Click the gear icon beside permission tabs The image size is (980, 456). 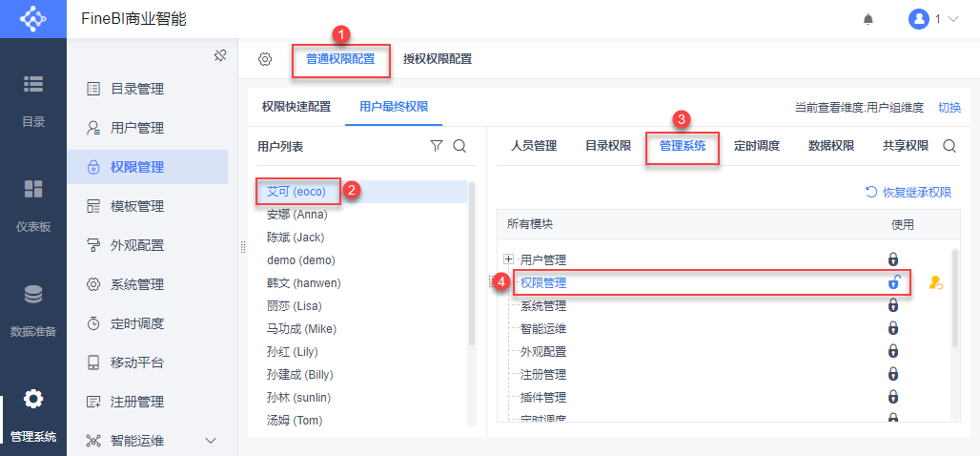[x=265, y=59]
